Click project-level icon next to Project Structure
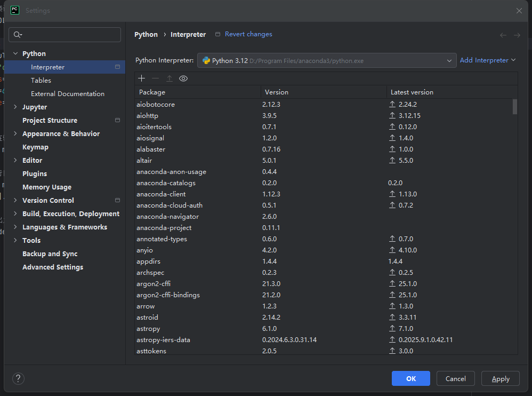 [117, 120]
